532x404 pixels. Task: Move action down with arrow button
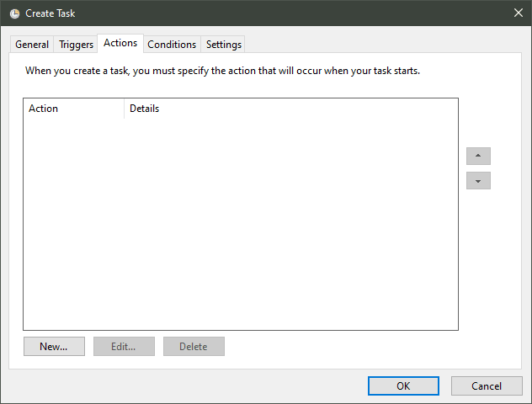(x=478, y=180)
